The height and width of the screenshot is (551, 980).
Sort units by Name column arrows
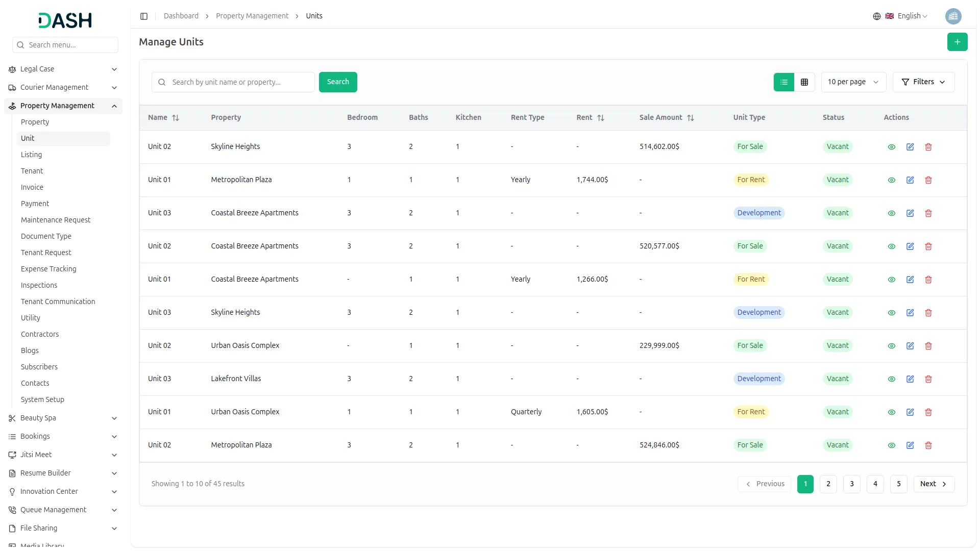click(176, 118)
